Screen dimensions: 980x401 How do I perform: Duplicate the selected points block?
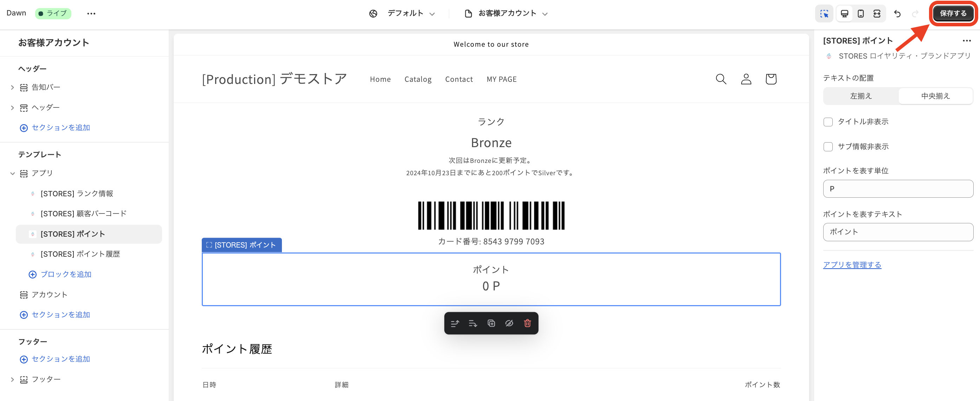[x=491, y=323]
